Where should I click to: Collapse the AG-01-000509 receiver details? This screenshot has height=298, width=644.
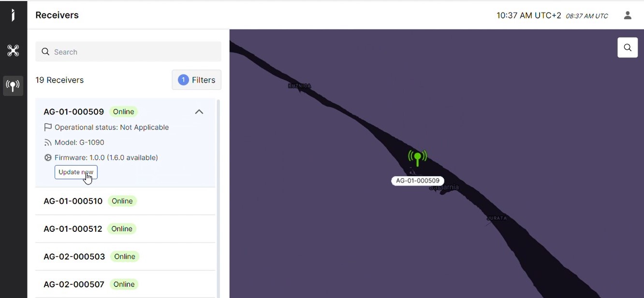[199, 112]
